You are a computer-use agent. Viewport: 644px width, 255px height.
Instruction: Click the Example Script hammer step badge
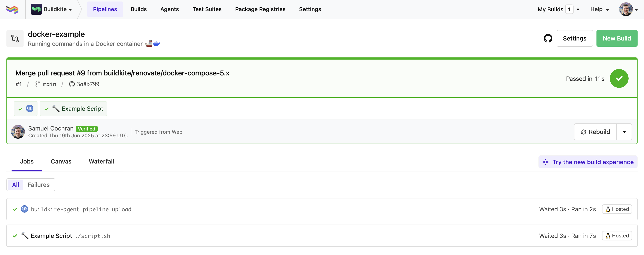click(x=73, y=109)
